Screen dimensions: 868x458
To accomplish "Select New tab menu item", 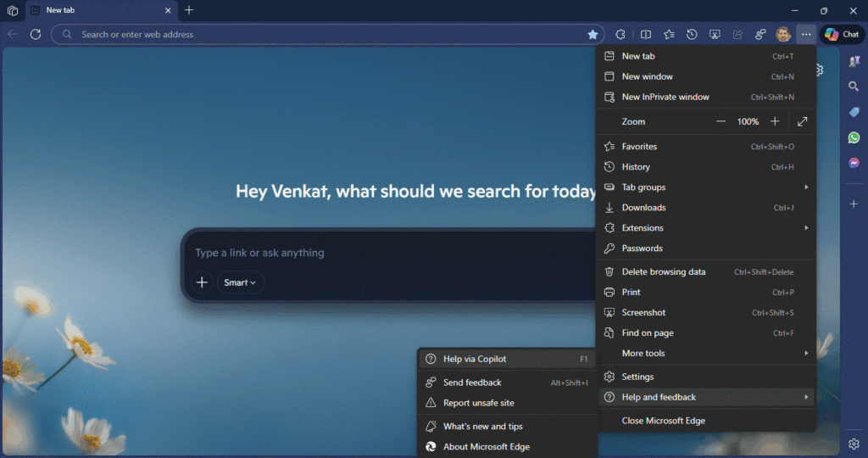I will click(706, 56).
